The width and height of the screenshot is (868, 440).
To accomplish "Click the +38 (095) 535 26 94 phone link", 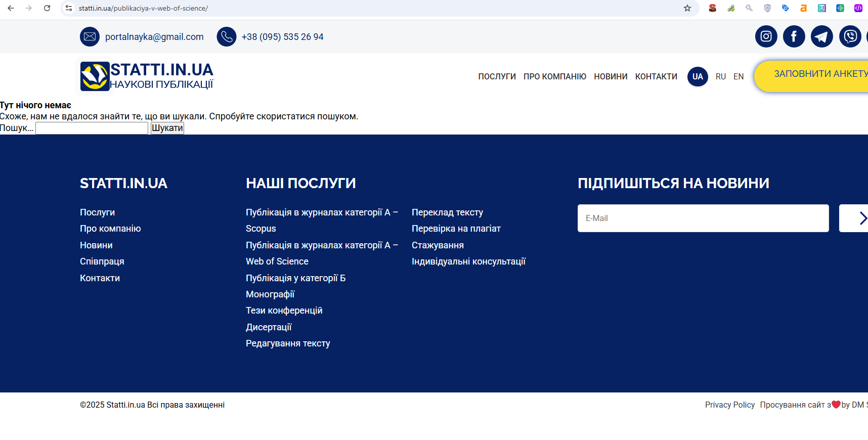I will [282, 37].
